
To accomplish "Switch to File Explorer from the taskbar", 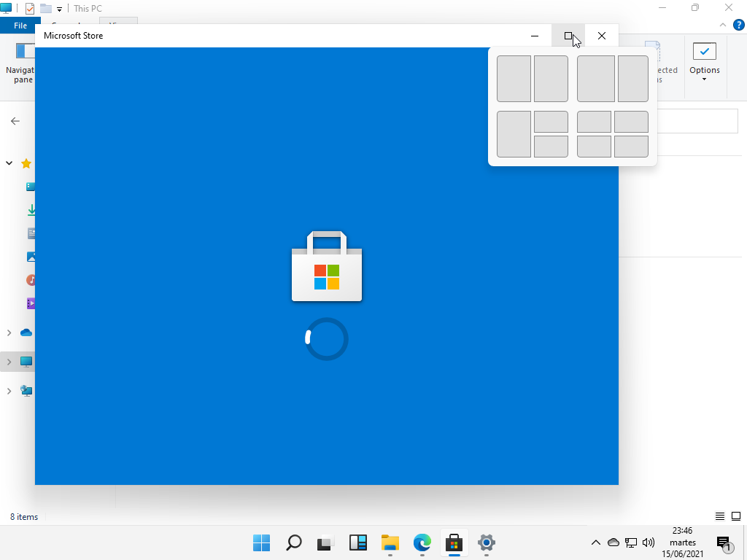I will coord(390,542).
